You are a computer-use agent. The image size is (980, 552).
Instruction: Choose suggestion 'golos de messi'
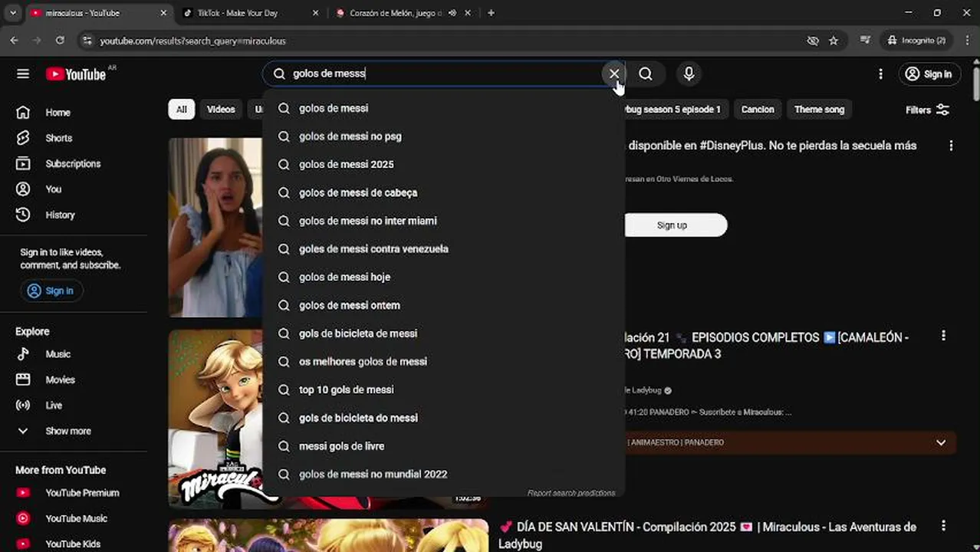[443, 108]
